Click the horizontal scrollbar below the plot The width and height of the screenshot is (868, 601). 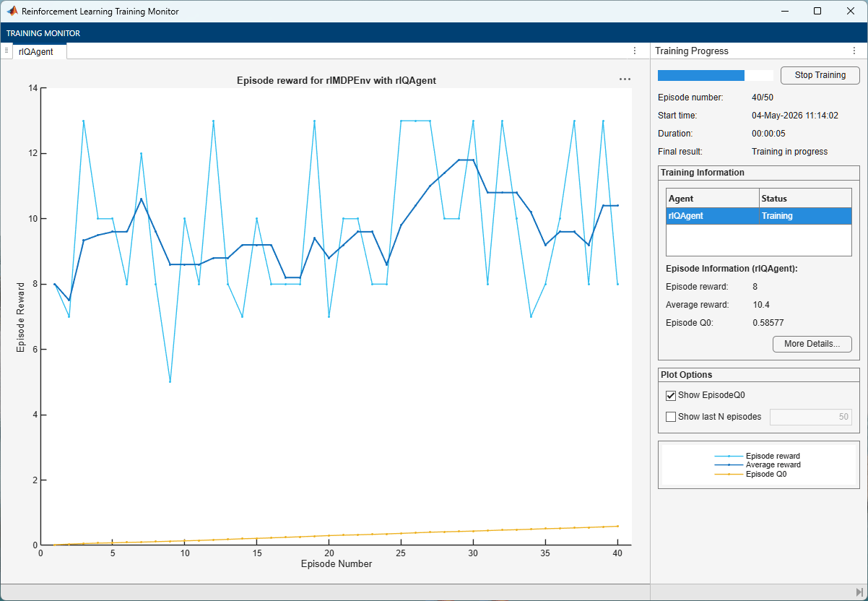[325, 591]
